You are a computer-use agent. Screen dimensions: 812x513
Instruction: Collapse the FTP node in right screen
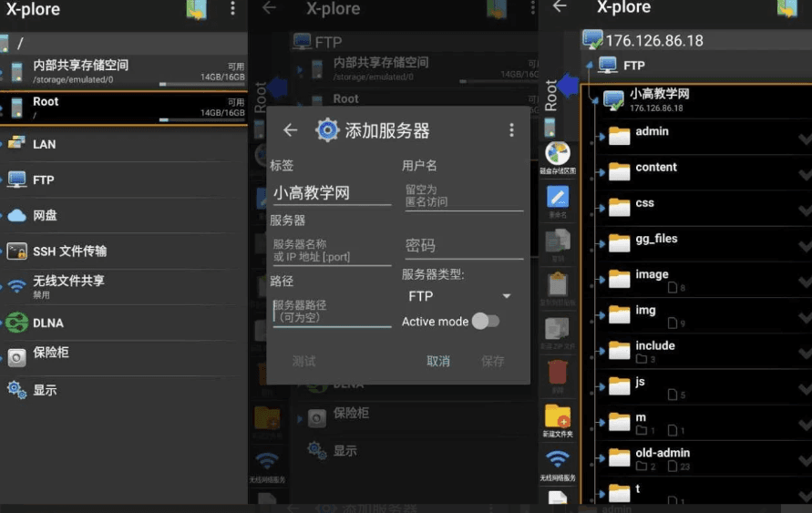pyautogui.click(x=590, y=66)
